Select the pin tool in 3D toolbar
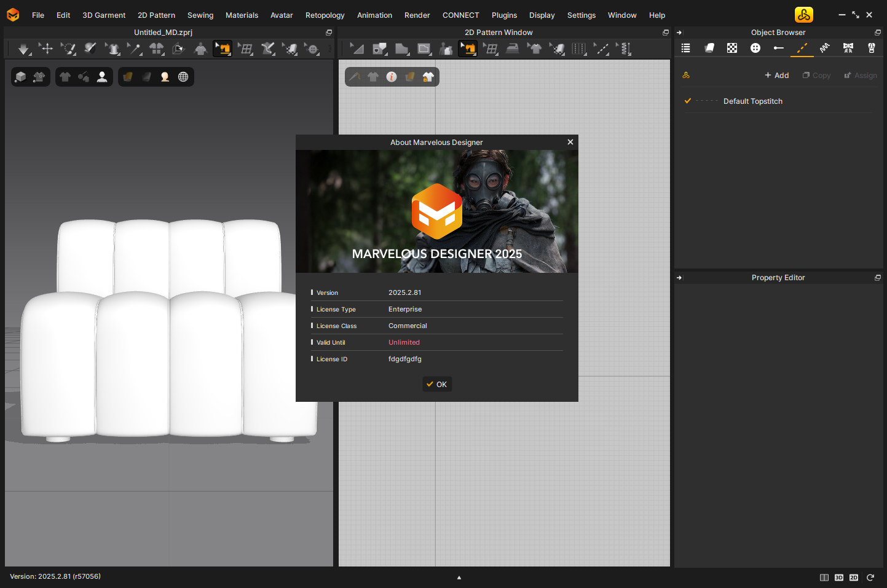Viewport: 887px width, 588px height. (134, 49)
